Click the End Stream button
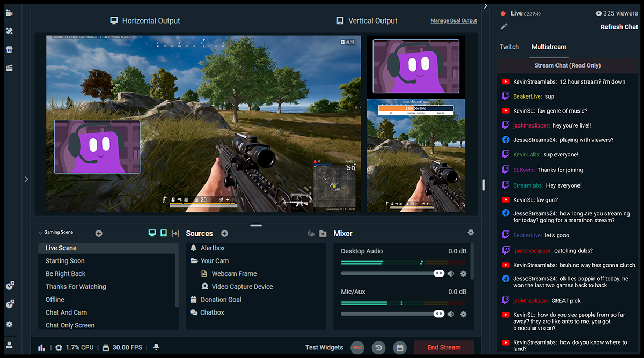 click(x=443, y=347)
